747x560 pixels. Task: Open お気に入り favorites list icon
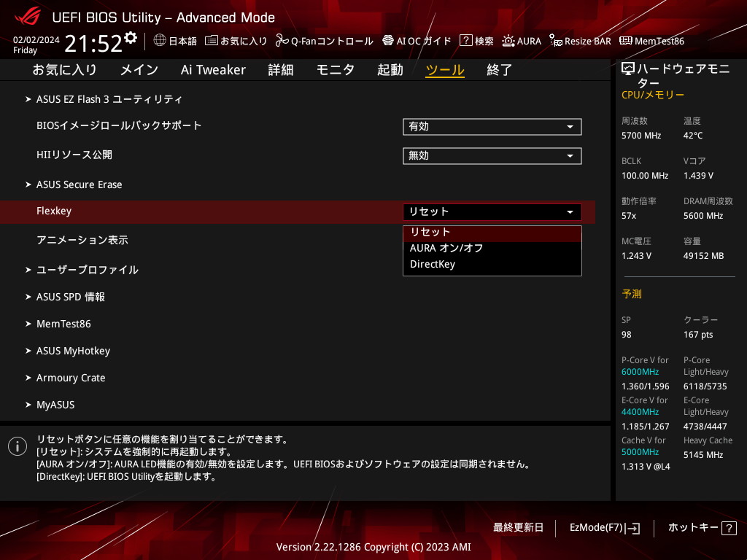[211, 41]
